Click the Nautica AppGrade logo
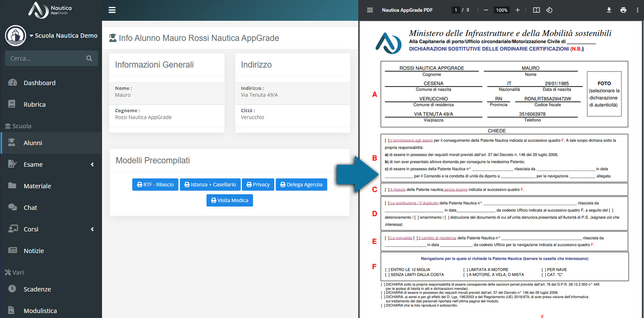The height and width of the screenshot is (318, 644). pyautogui.click(x=50, y=10)
